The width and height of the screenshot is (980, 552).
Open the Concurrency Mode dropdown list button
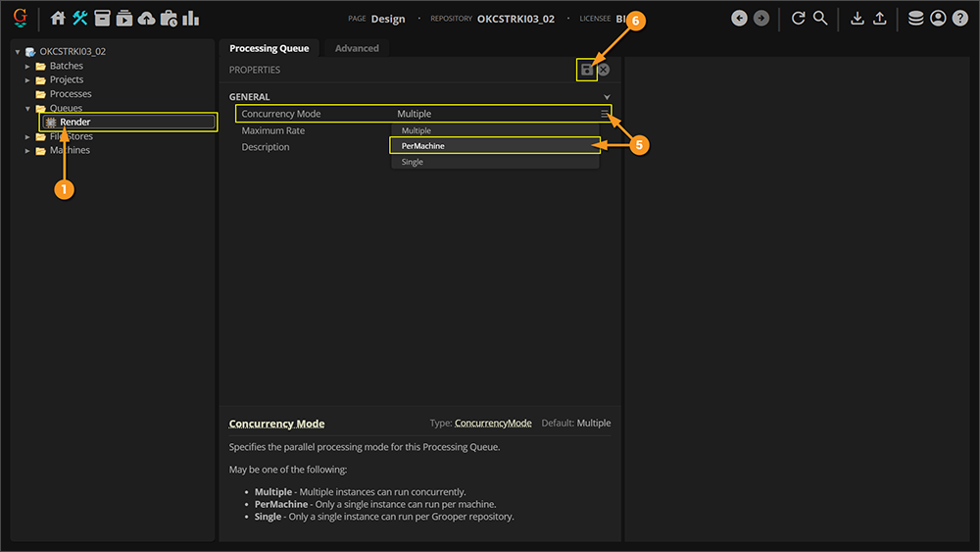pyautogui.click(x=605, y=114)
